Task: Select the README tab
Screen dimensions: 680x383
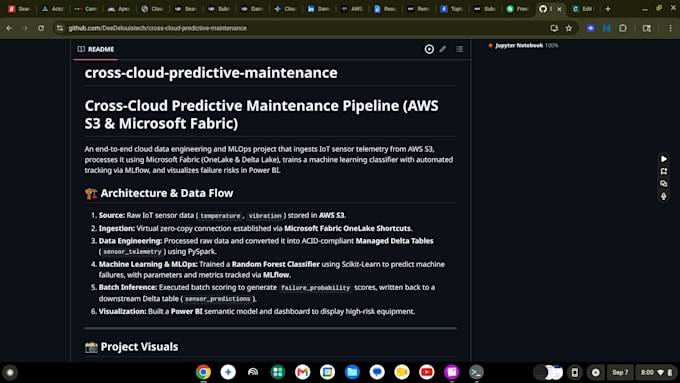Action: tap(96, 49)
